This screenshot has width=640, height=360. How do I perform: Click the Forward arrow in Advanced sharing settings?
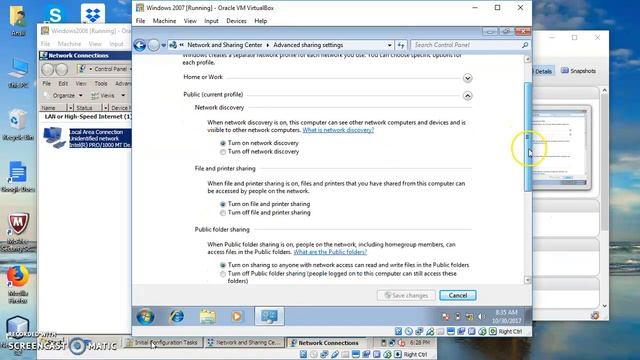tap(153, 45)
